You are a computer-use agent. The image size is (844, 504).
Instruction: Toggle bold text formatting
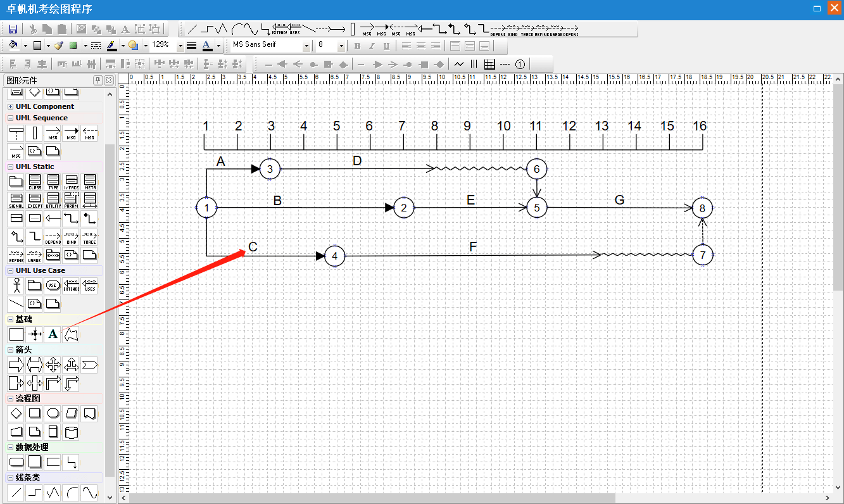[357, 46]
